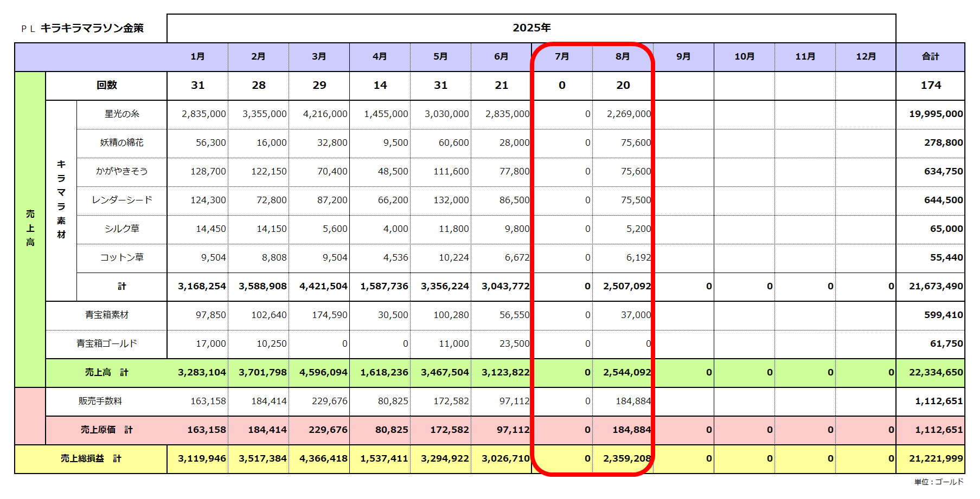The image size is (980, 499).
Task: Click the かがやきそう row label
Action: pos(121,172)
